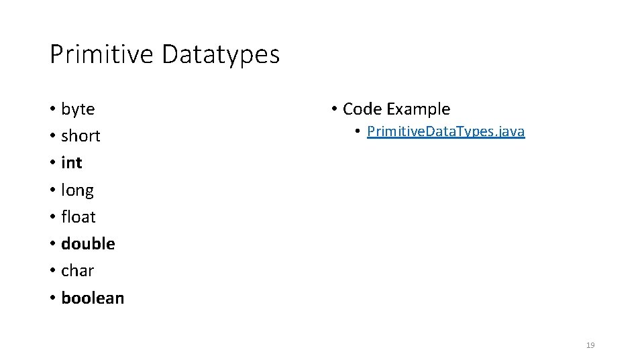Click the bullet marker before the PrimitiveDataTypes.java link
Screen dimensions: 644x362
click(x=359, y=131)
